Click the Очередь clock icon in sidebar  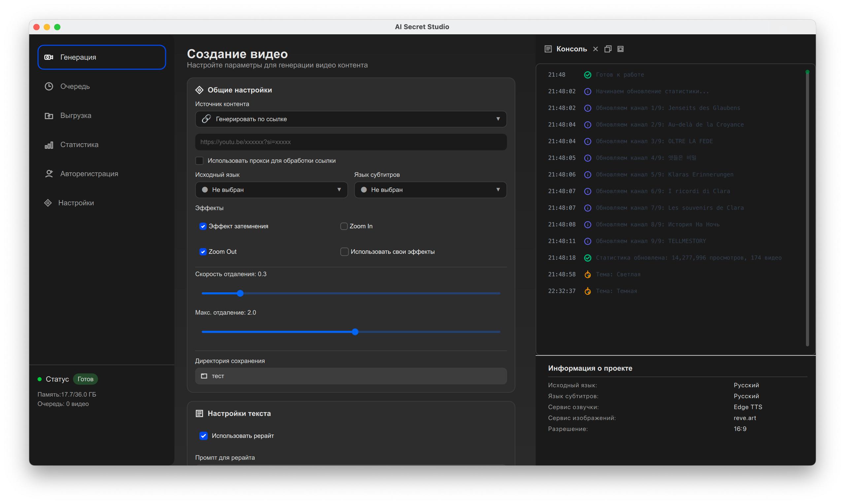[49, 86]
